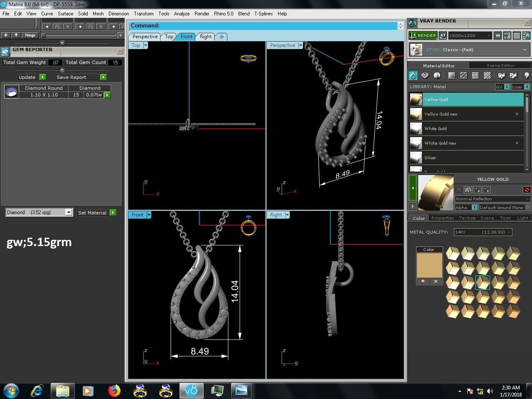Open the 1600x1200 render resolution dropdown
This screenshot has height=399, width=532.
[x=470, y=36]
